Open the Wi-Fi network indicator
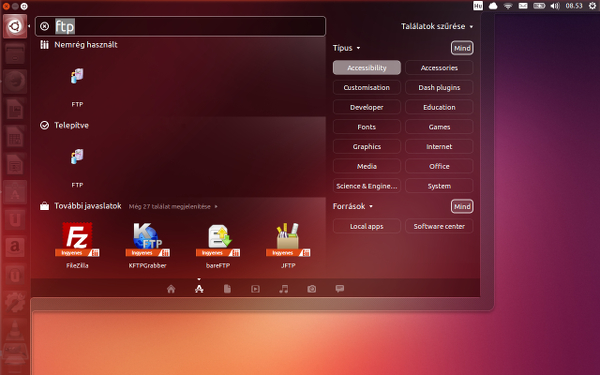600x375 pixels. [x=508, y=6]
